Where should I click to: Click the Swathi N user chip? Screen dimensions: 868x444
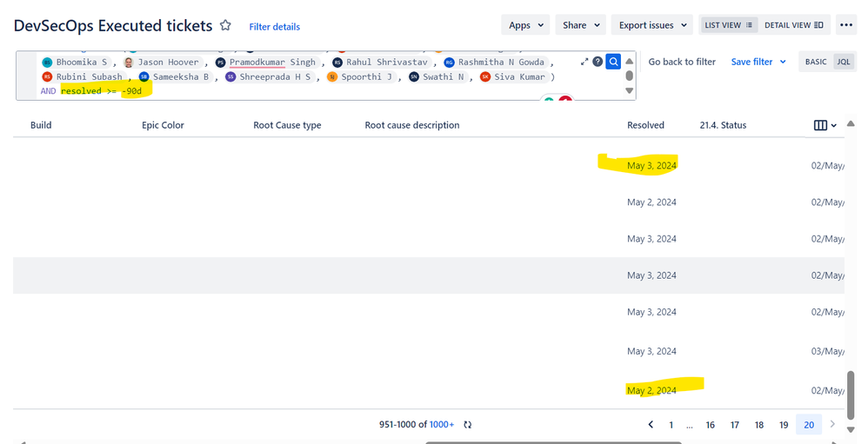(x=437, y=76)
